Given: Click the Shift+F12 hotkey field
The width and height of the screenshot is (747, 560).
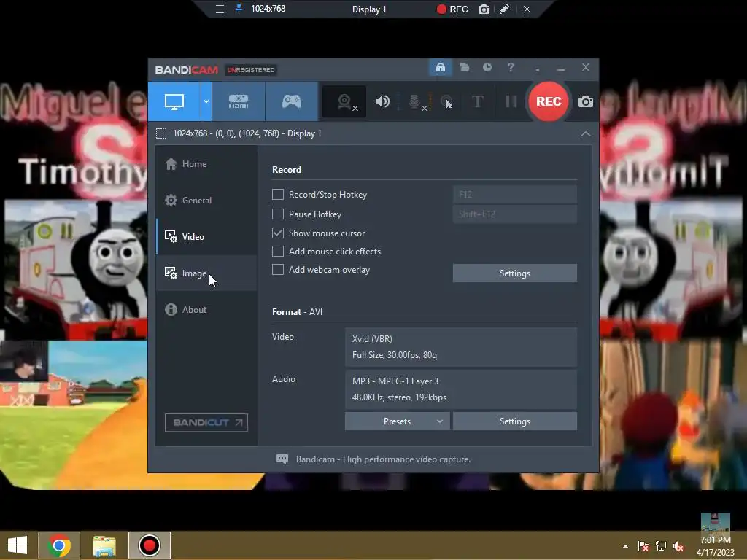Looking at the screenshot, I should point(514,214).
